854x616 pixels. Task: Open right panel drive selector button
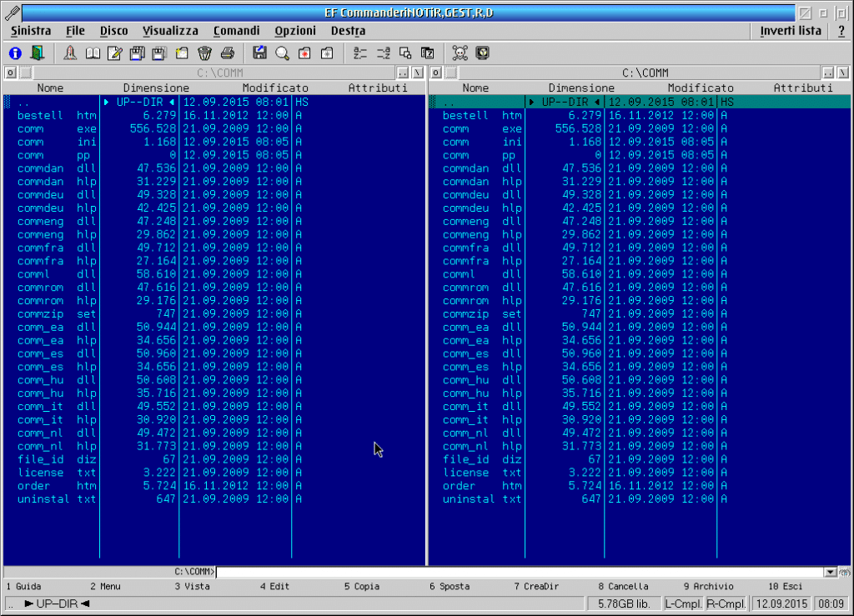pos(435,73)
